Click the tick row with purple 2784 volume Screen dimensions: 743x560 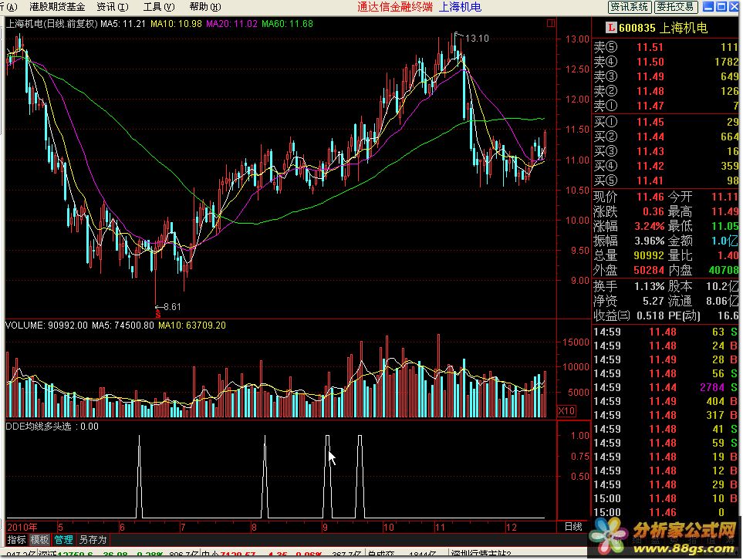point(666,387)
